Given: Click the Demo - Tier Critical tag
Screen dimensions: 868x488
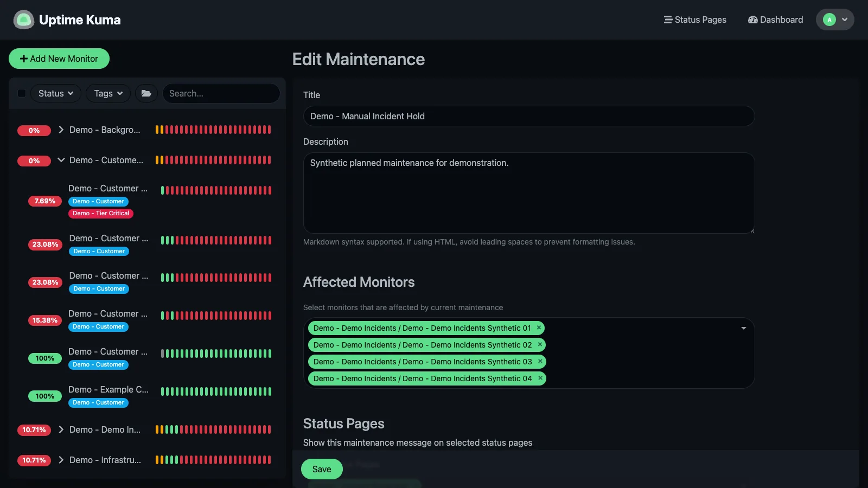Looking at the screenshot, I should (101, 213).
